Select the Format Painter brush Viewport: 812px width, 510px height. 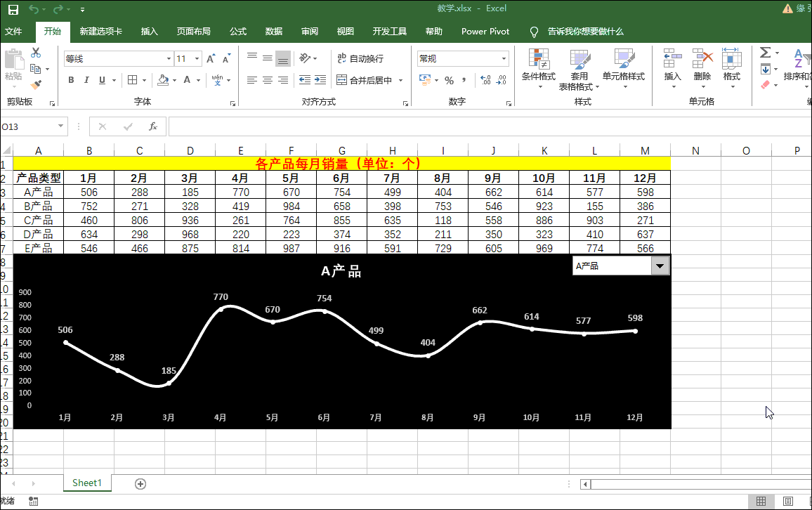(36, 84)
